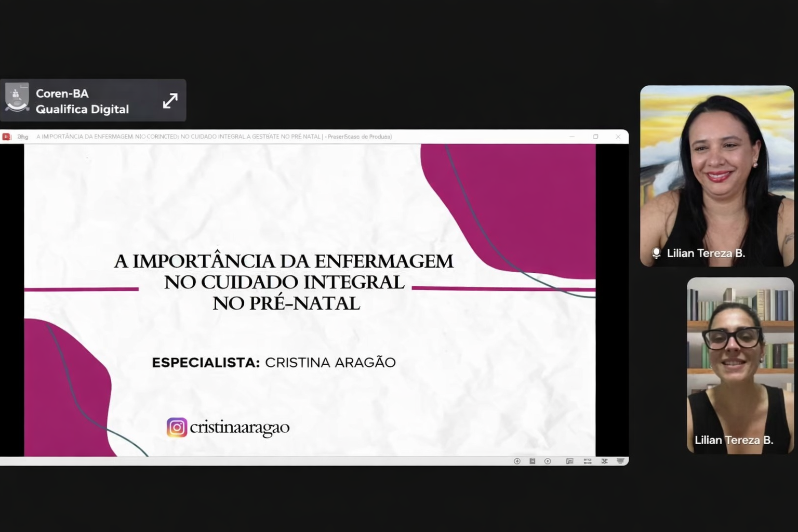Viewport: 798px width, 532px height.
Task: Click the reading view icon in status bar
Action: pos(604,461)
